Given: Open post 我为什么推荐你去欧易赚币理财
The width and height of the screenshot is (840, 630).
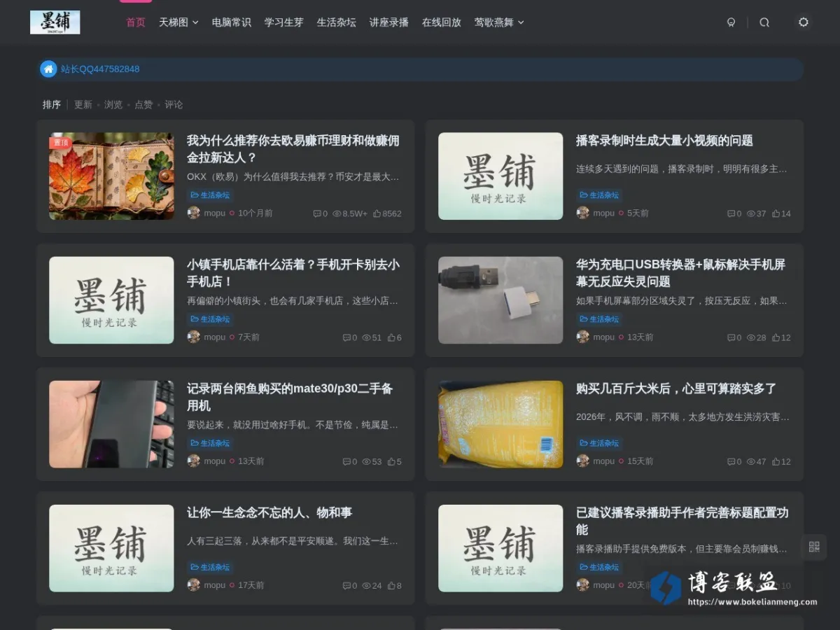Looking at the screenshot, I should point(293,149).
